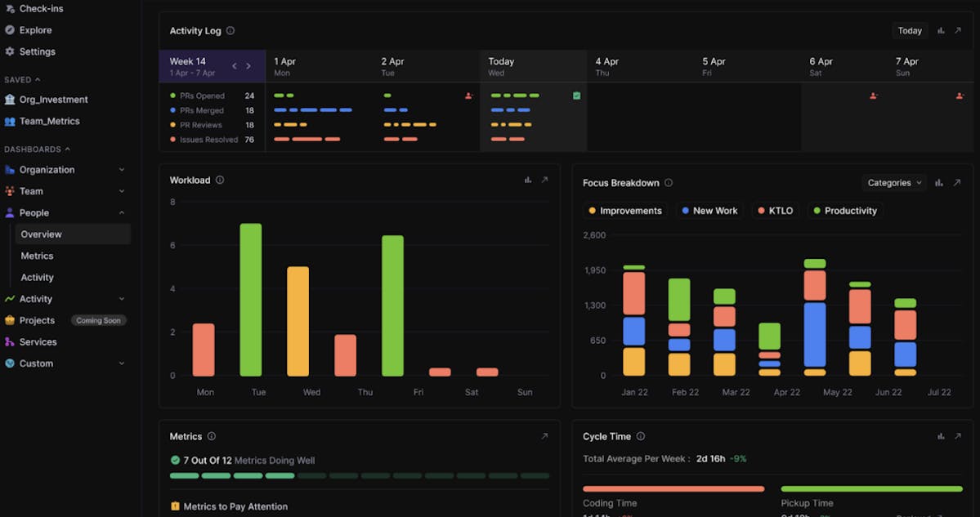Click the expand arrow on the Metrics card
980x517 pixels.
click(544, 436)
